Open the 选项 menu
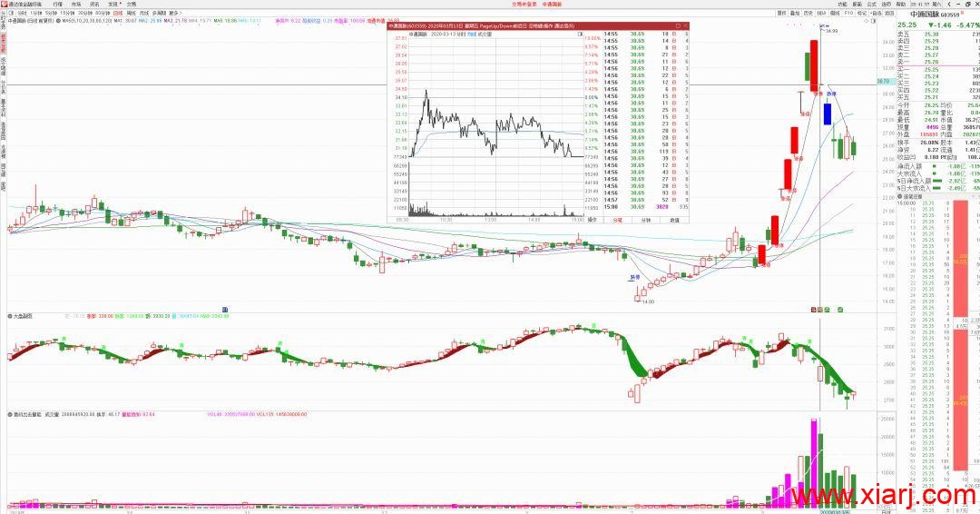Viewport: 980px width, 514px height. 887,4
